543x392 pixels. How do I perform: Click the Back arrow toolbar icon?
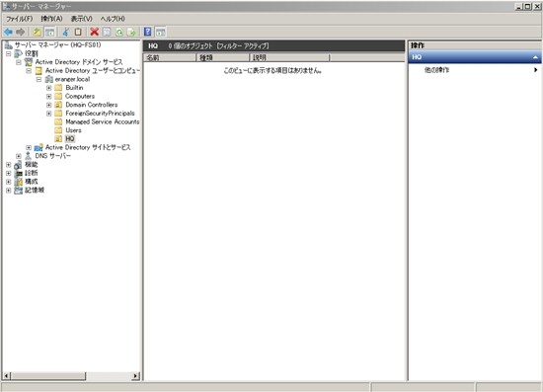click(x=8, y=33)
